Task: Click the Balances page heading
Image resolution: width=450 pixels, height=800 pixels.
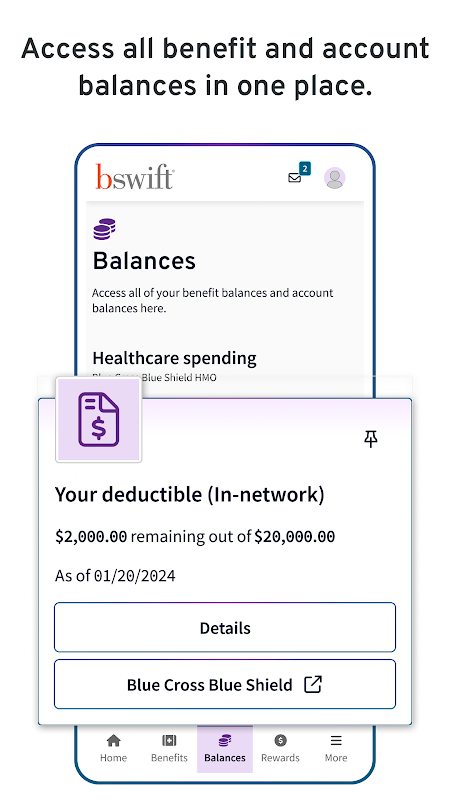Action: coord(144,261)
